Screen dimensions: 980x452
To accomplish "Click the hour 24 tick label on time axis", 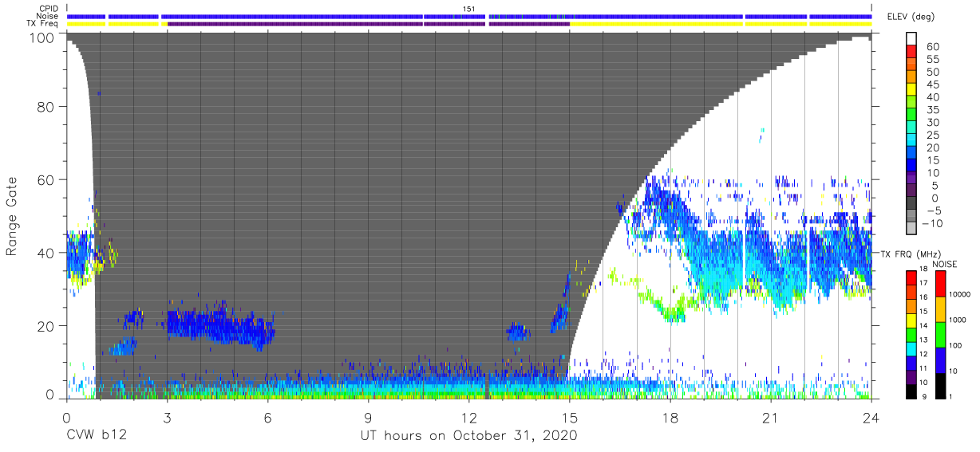I will (x=871, y=418).
